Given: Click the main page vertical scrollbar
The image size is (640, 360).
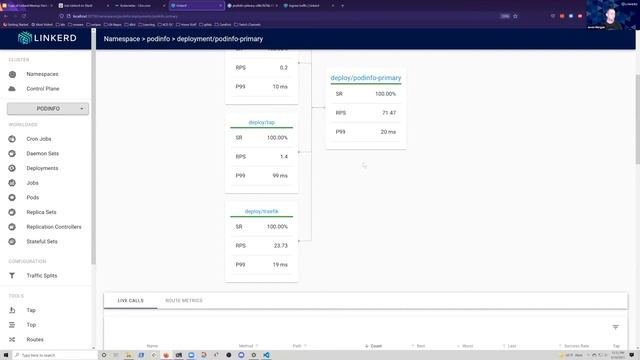Looking at the screenshot, I should point(638,118).
